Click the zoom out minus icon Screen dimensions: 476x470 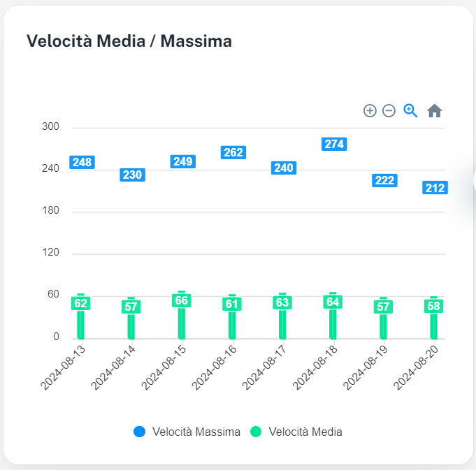(x=389, y=110)
